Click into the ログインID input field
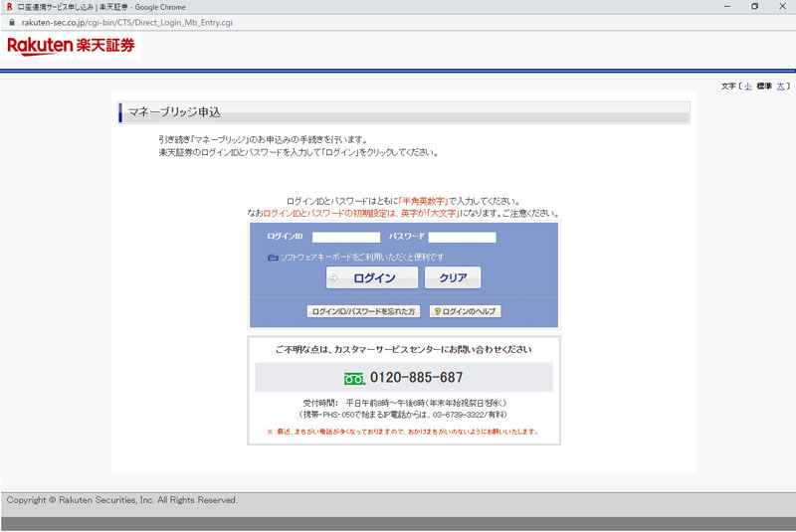Viewport: 796px width, 532px height. (345, 238)
